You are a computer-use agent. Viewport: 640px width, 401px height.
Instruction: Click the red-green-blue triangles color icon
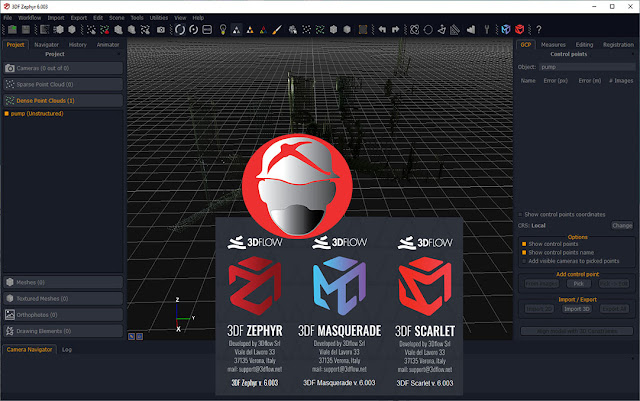pyautogui.click(x=263, y=30)
